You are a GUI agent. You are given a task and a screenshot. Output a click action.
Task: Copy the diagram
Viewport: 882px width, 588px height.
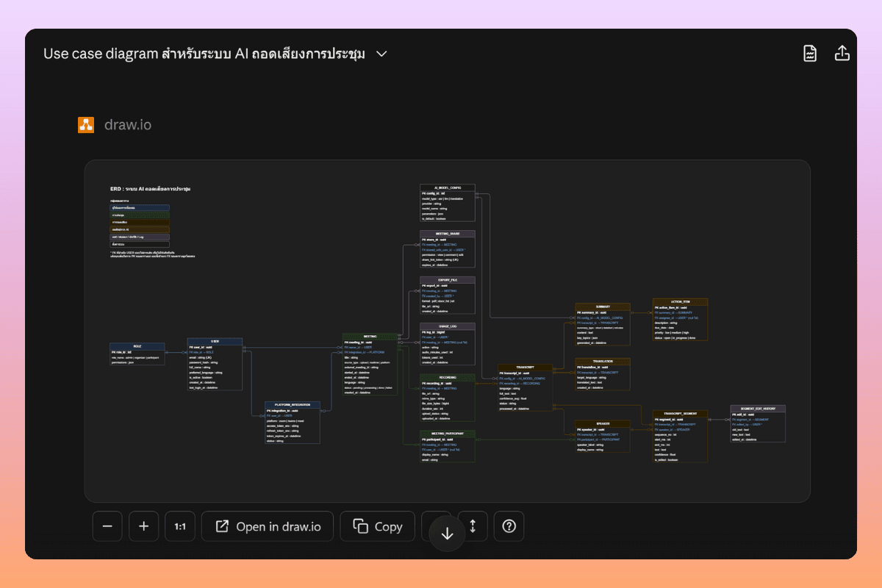click(x=378, y=526)
